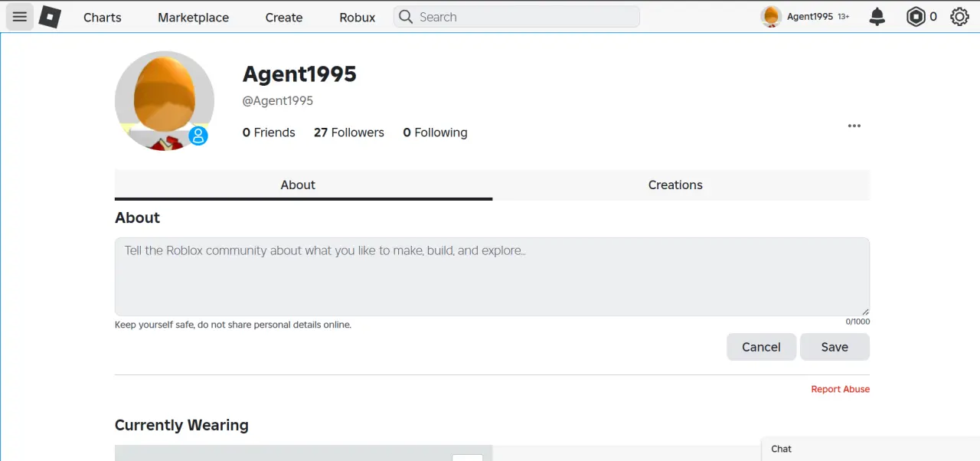Open the Chat panel
The width and height of the screenshot is (980, 461).
tap(871, 449)
